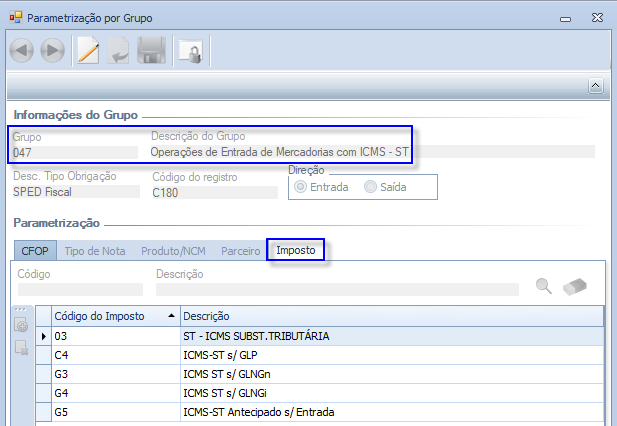Screen dimensions: 617x426
Task: Select row with code G4
Action: click(116, 393)
